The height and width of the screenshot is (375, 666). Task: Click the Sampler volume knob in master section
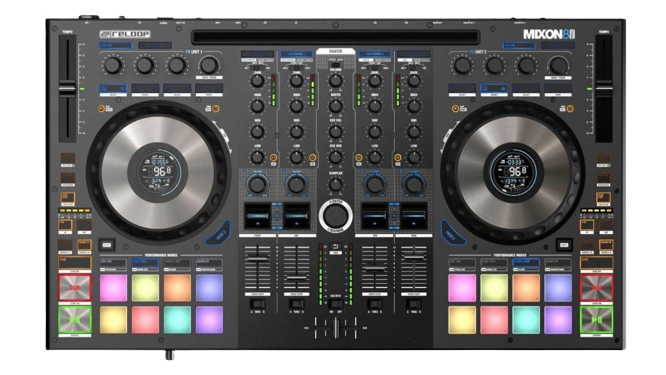point(336,185)
